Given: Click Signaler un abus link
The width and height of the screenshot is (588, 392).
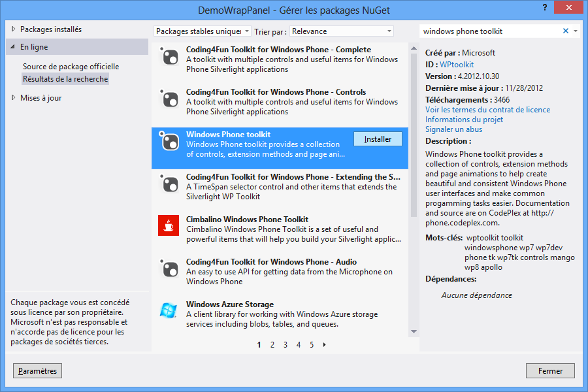Looking at the screenshot, I should 453,129.
